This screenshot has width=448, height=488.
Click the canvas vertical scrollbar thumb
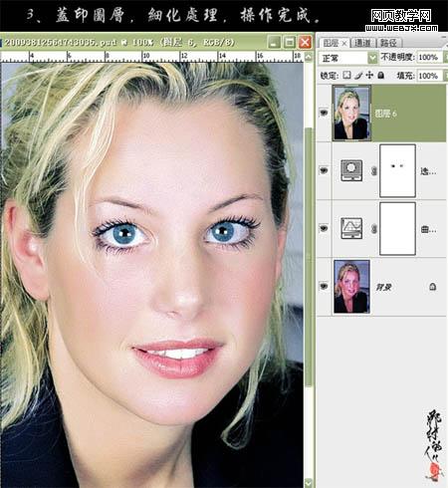click(309, 257)
